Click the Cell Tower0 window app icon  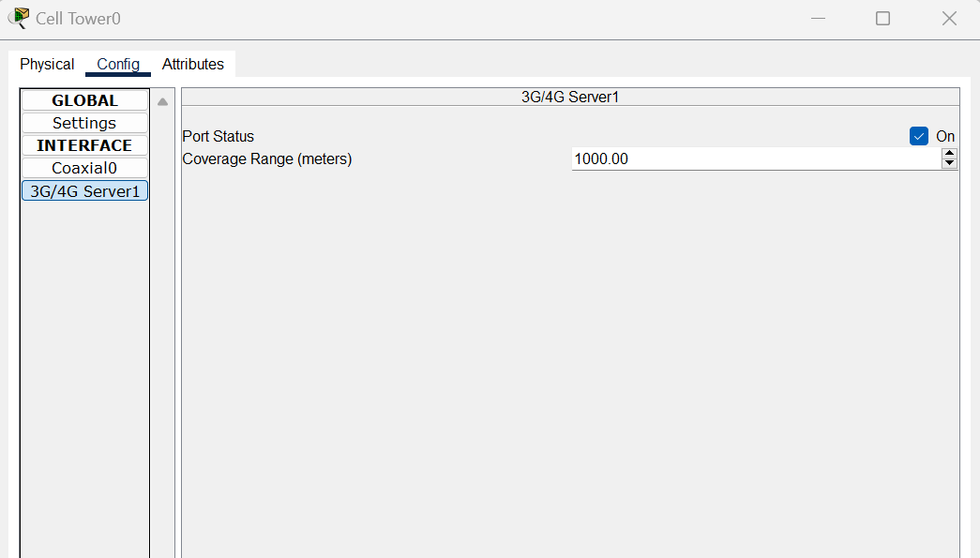[19, 18]
